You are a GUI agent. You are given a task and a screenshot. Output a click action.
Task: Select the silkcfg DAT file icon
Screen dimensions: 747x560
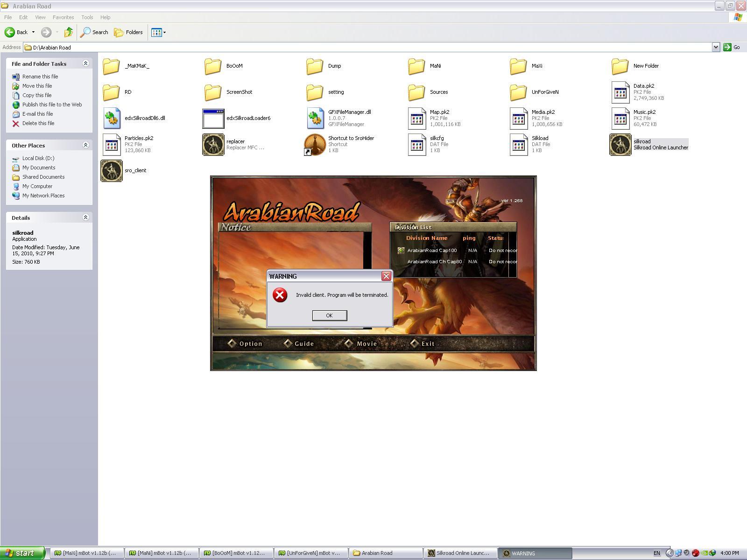click(416, 145)
